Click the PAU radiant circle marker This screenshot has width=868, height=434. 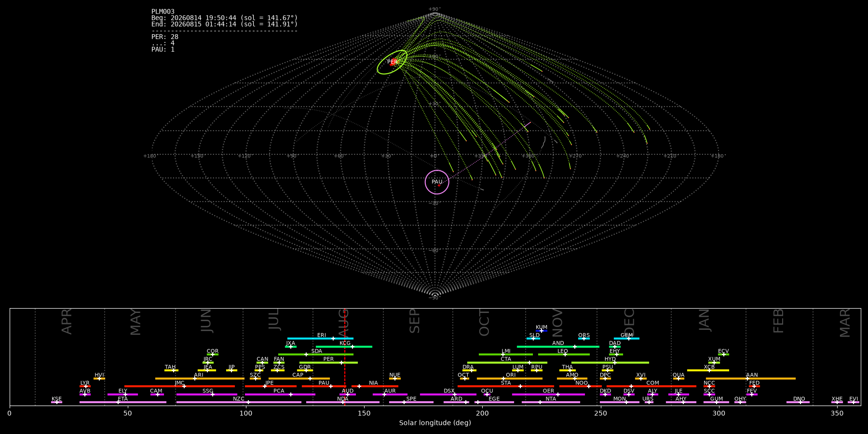pos(437,182)
